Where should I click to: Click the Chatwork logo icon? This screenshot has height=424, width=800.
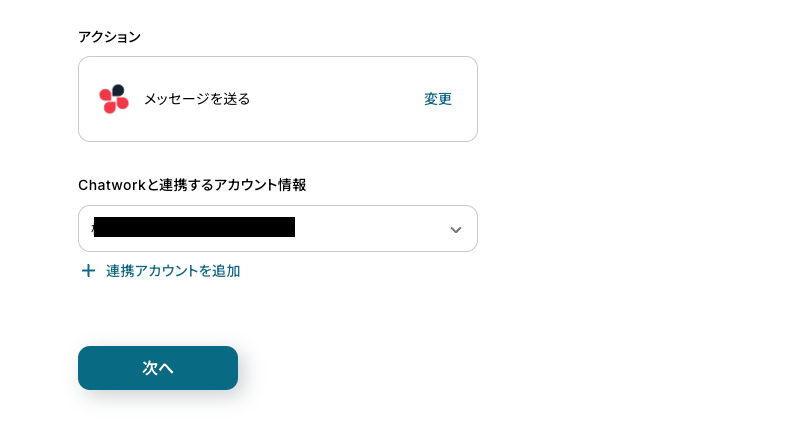[114, 99]
